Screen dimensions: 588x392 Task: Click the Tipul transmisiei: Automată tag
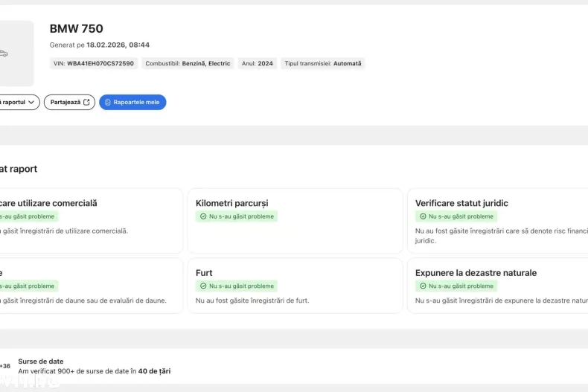coord(323,63)
